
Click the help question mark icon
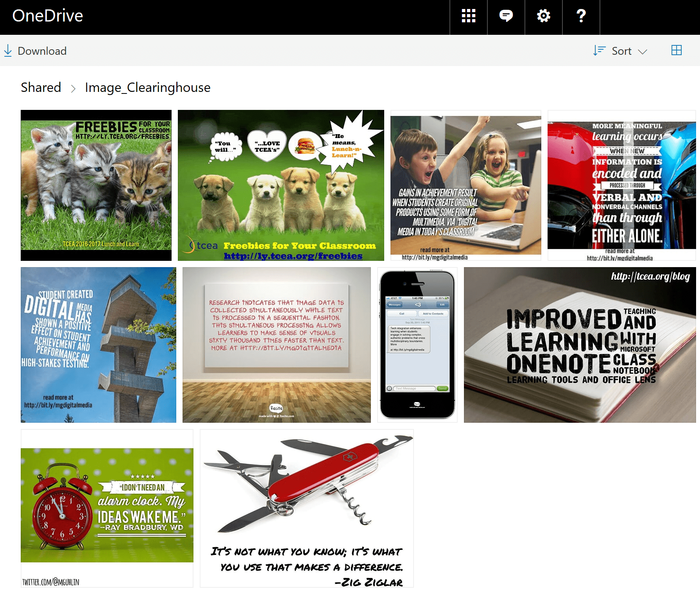pyautogui.click(x=581, y=16)
